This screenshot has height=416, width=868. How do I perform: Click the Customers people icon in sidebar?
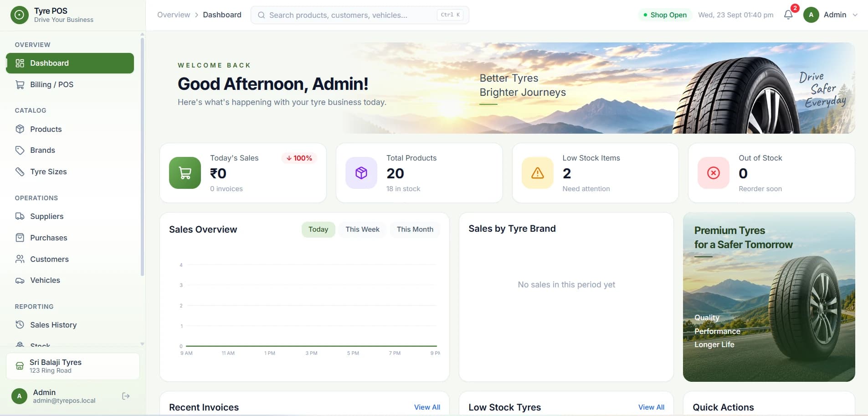pos(20,259)
